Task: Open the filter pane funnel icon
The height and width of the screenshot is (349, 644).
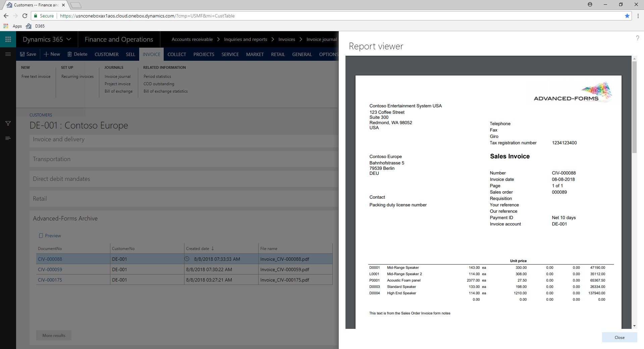Action: (8, 123)
